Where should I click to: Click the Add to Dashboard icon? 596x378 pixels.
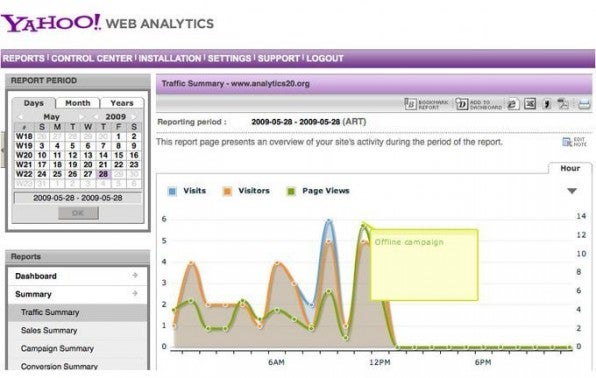(461, 104)
